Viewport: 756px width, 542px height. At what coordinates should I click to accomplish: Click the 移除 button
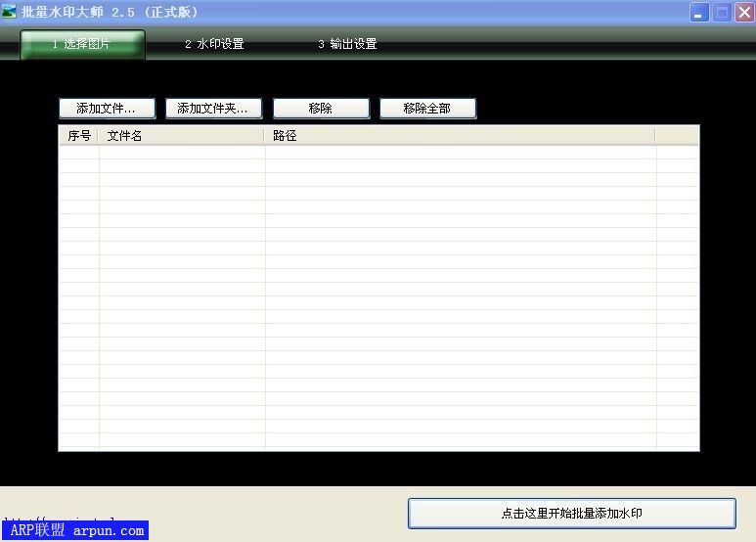[x=321, y=109]
